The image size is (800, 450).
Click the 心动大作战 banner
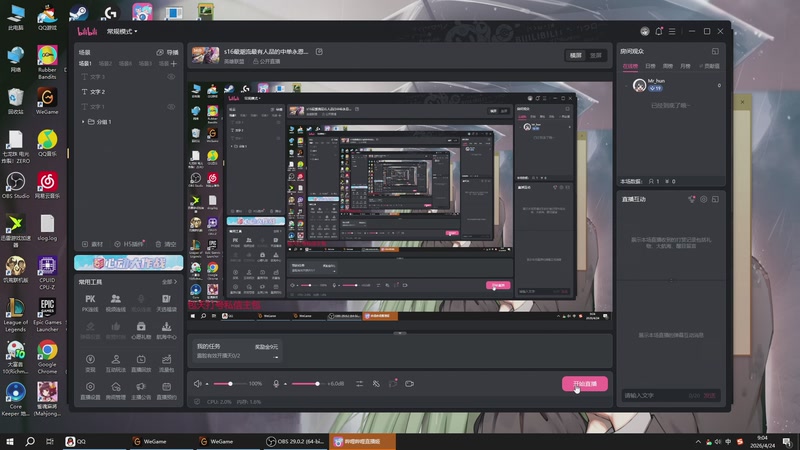click(129, 263)
